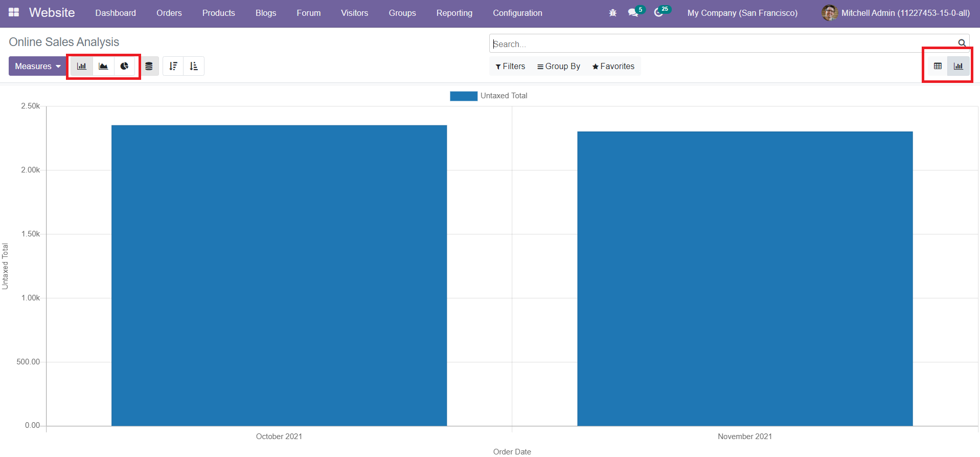Open the Configuration menu
Image resolution: width=980 pixels, height=457 pixels.
pyautogui.click(x=517, y=13)
